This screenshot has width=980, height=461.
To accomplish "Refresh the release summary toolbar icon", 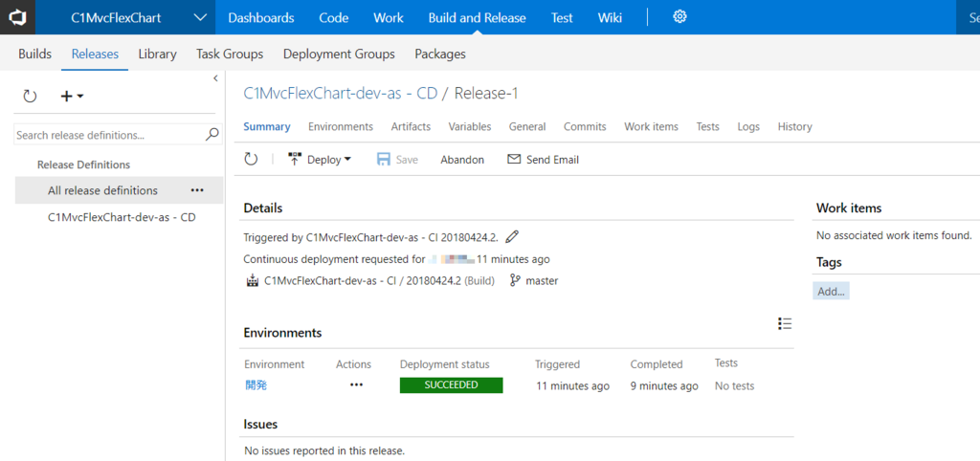I will point(251,160).
